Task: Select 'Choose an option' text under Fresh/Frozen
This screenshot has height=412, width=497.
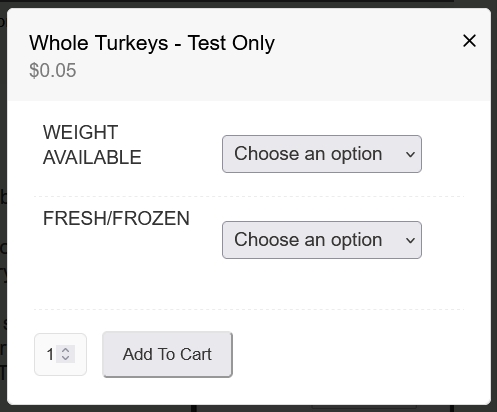Action: point(308,240)
